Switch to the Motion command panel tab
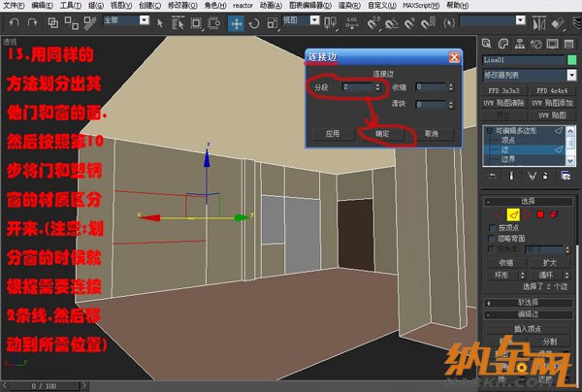Viewport: 582px width, 392px height. (x=536, y=44)
